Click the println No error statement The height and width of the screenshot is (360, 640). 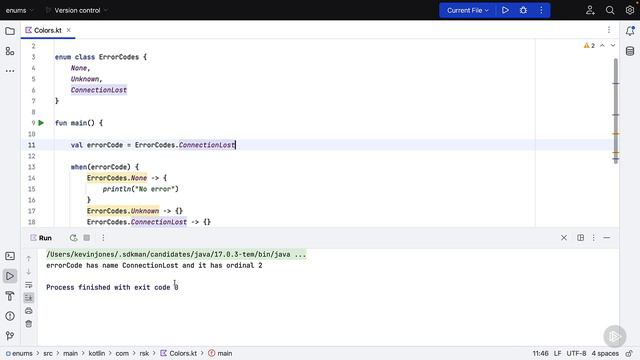pyautogui.click(x=140, y=189)
